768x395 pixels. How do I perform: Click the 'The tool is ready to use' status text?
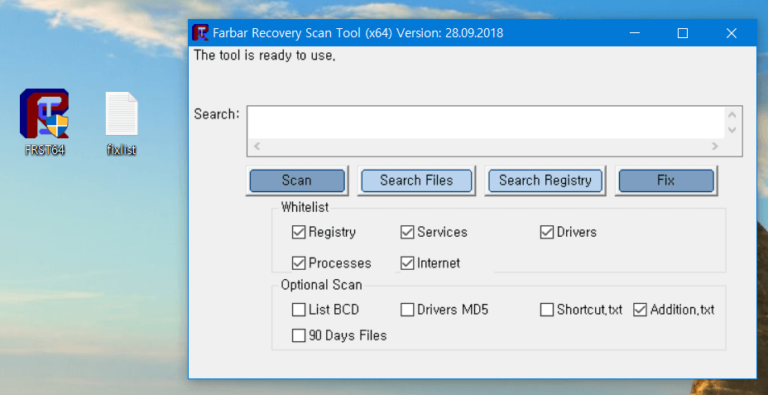[265, 55]
